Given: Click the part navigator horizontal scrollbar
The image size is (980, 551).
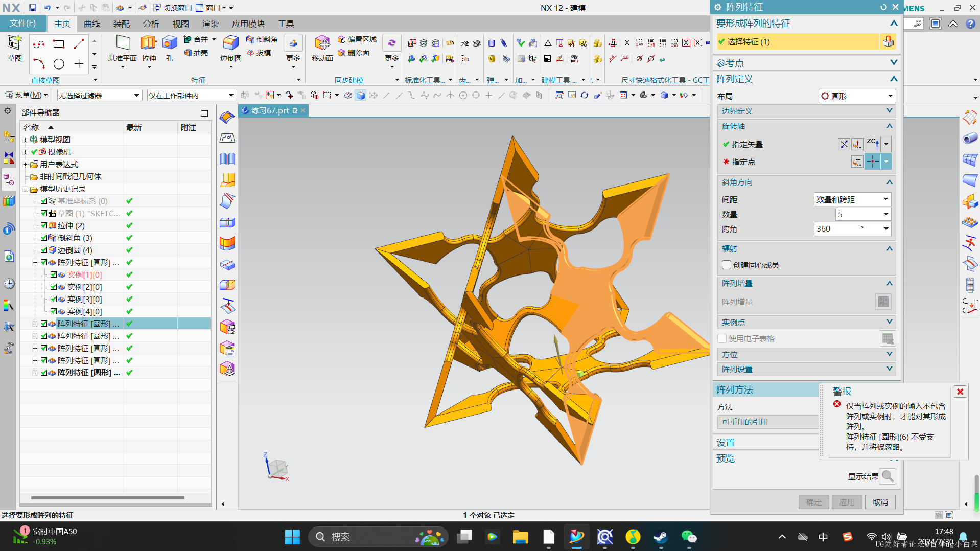Looking at the screenshot, I should [107, 497].
